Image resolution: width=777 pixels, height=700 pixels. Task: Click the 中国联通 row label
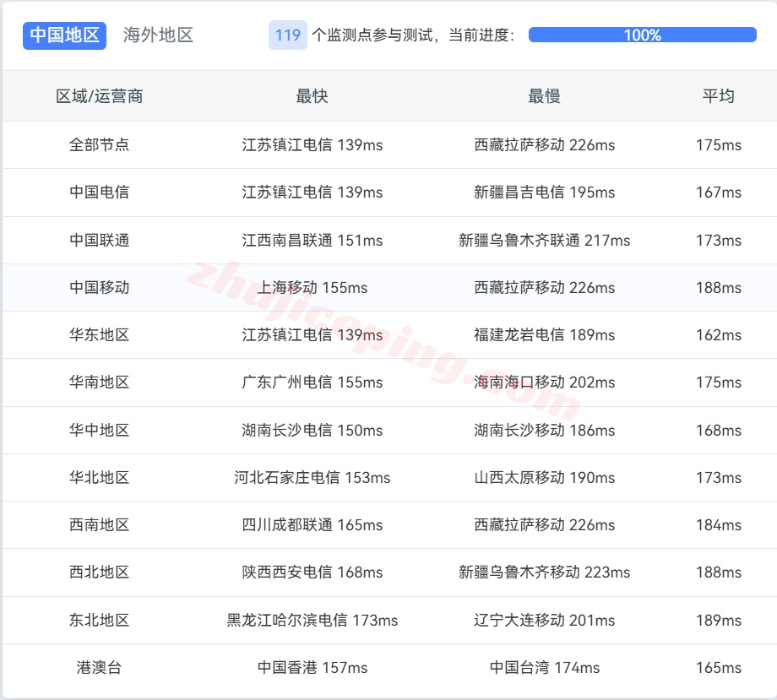(100, 241)
